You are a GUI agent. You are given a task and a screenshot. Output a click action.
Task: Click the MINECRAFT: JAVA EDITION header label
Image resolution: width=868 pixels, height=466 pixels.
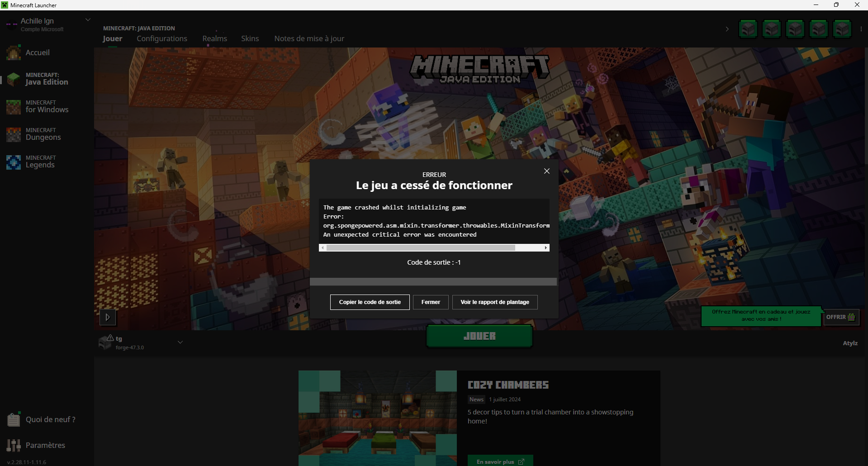[139, 28]
